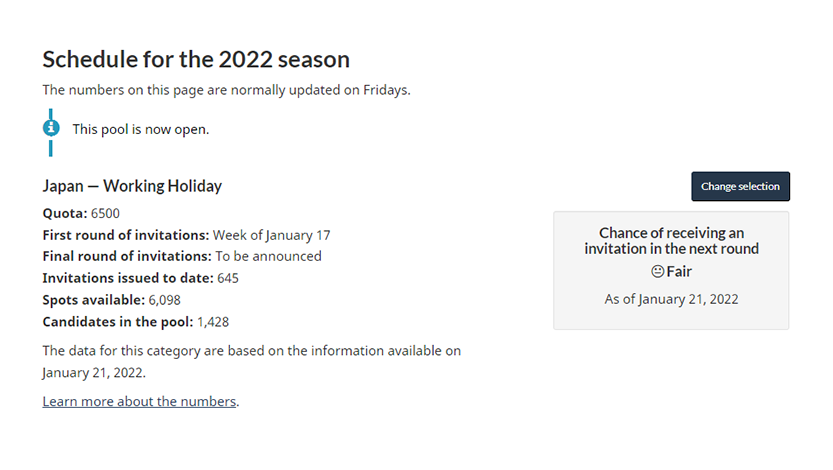Click Spots available value 6,098
Image resolution: width=833 pixels, height=470 pixels.
(165, 300)
